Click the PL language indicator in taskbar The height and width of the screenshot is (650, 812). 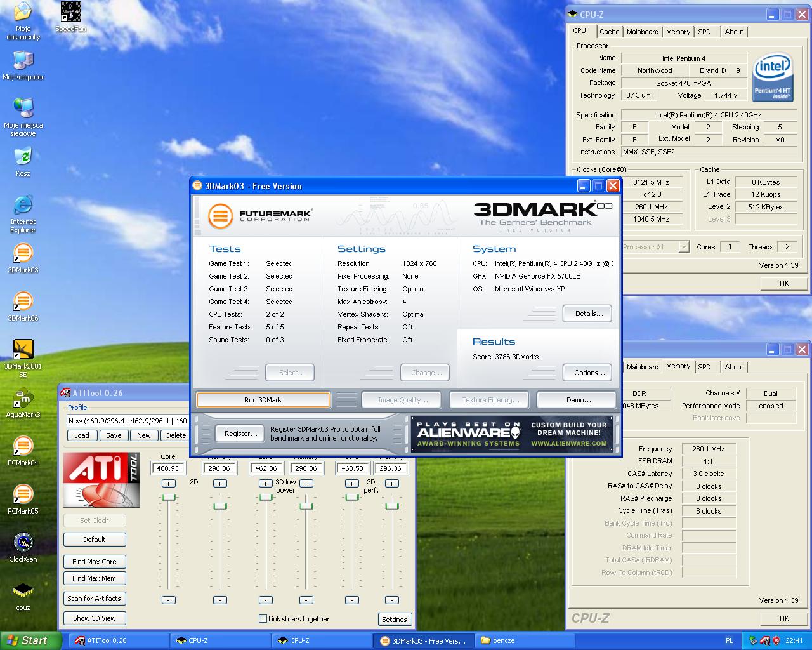coord(729,640)
